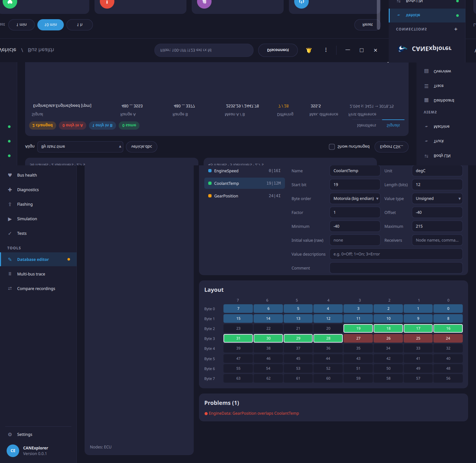476x463 pixels.
Task: Toggle the '2 changed' filter chip
Action: 43,125
